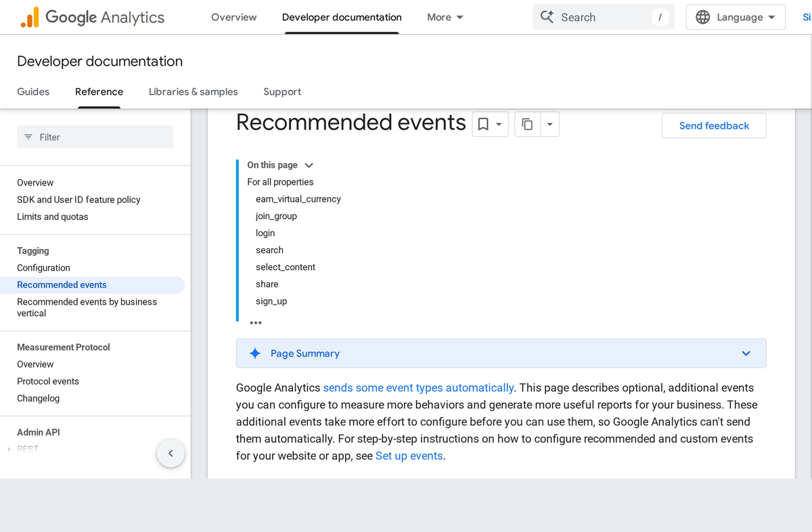Open Measurement Protocol Changelog

pos(38,398)
